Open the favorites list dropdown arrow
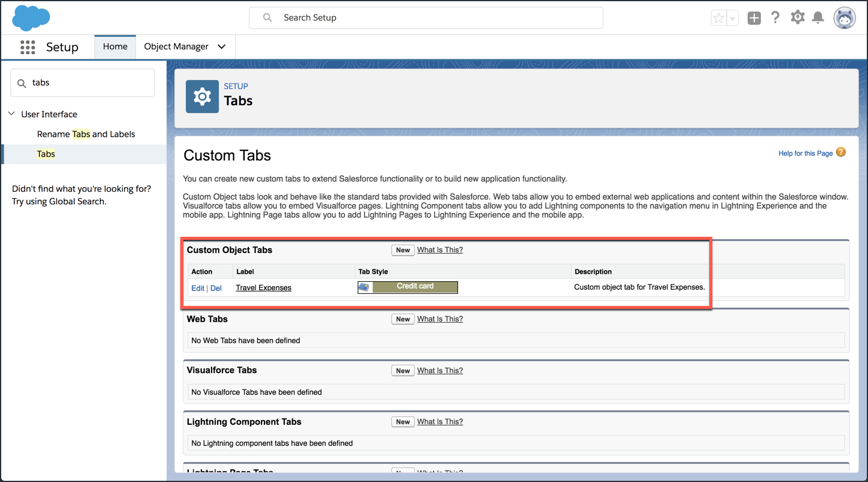 tap(732, 18)
